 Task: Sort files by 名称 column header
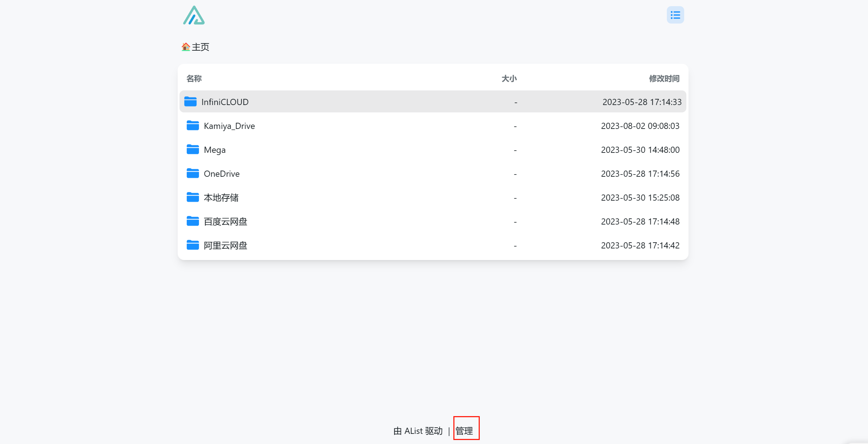pyautogui.click(x=194, y=79)
